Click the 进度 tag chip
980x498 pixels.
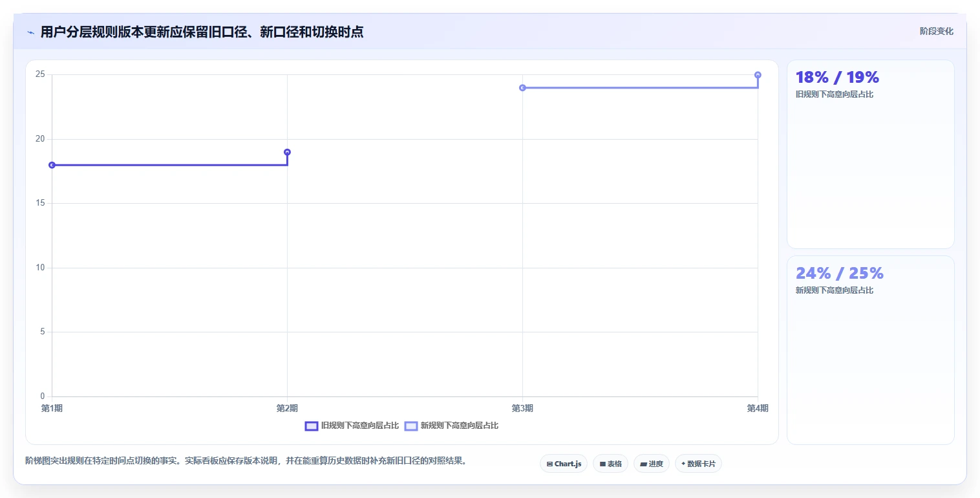click(x=652, y=464)
